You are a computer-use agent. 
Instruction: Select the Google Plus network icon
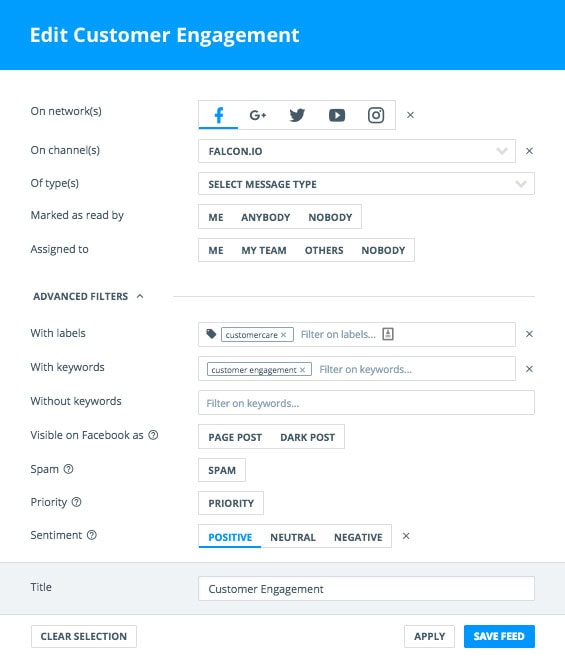(258, 115)
